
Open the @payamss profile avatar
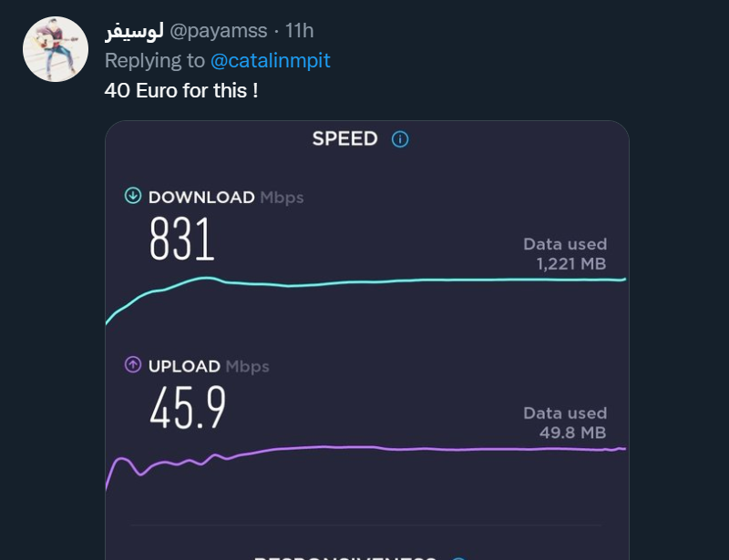pyautogui.click(x=56, y=49)
